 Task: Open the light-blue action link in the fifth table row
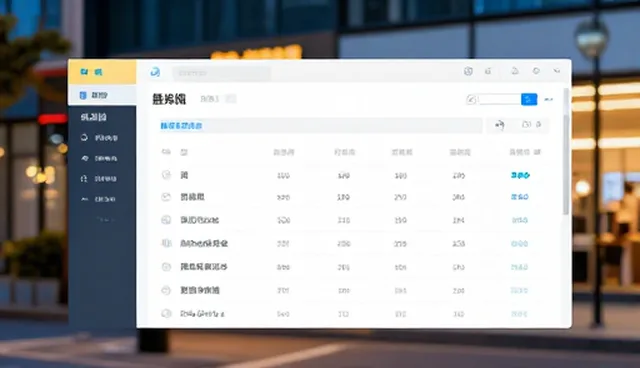point(520,267)
